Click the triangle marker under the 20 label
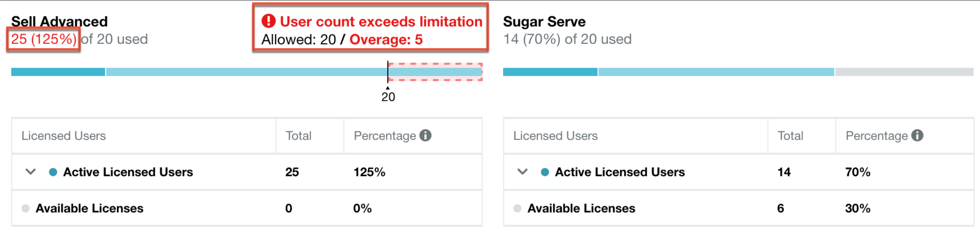This screenshot has height=234, width=980. (387, 88)
